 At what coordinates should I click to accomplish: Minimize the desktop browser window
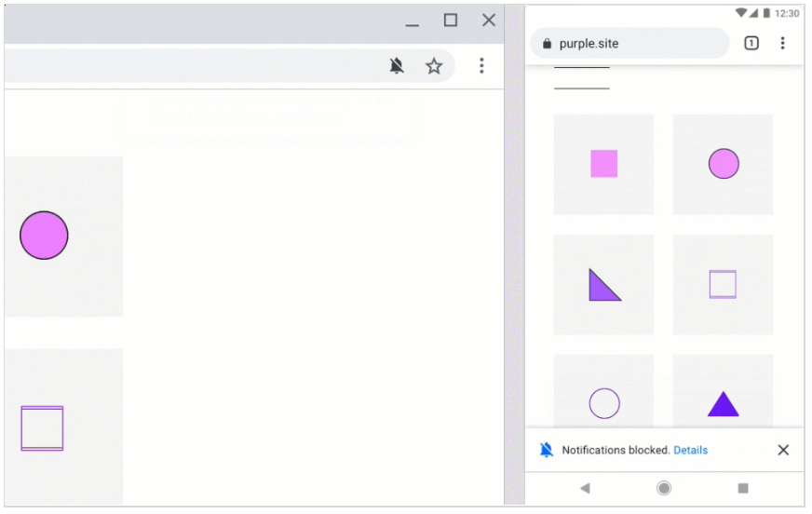(413, 24)
